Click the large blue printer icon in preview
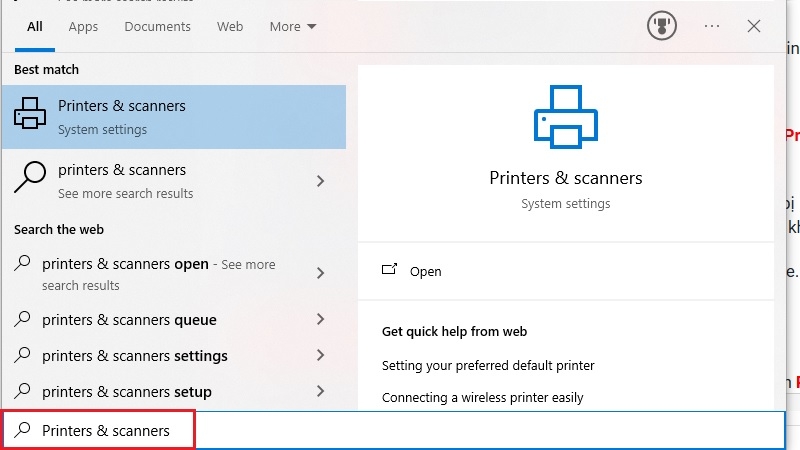Viewport: 800px width, 450px height. click(566, 117)
